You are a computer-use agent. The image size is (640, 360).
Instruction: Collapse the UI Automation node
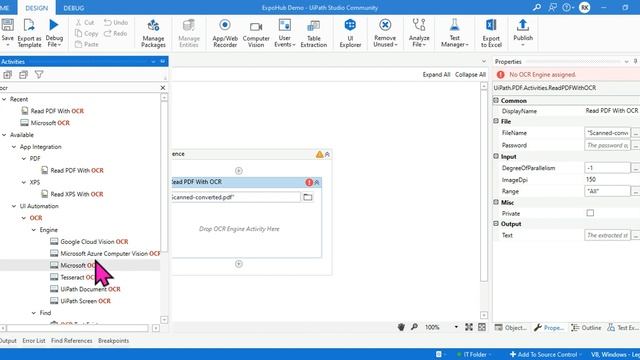click(x=14, y=206)
